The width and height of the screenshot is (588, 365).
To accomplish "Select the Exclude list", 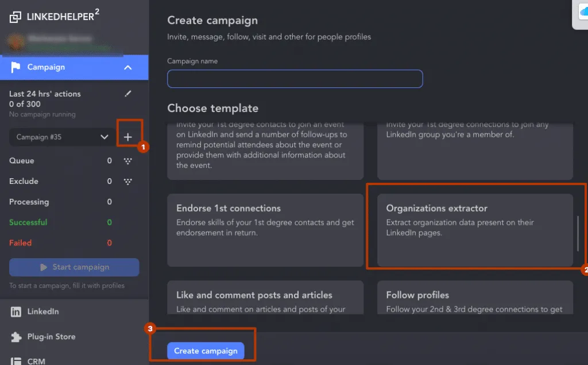I will [x=24, y=182].
